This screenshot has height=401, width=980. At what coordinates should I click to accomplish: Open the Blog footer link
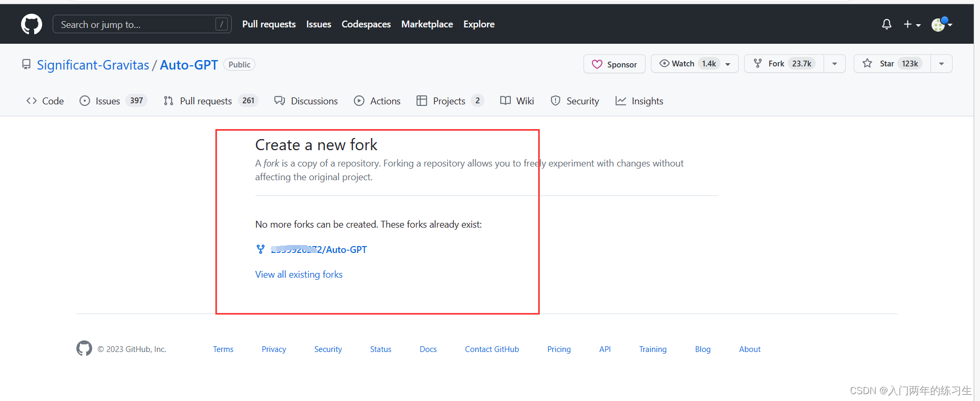click(x=703, y=349)
